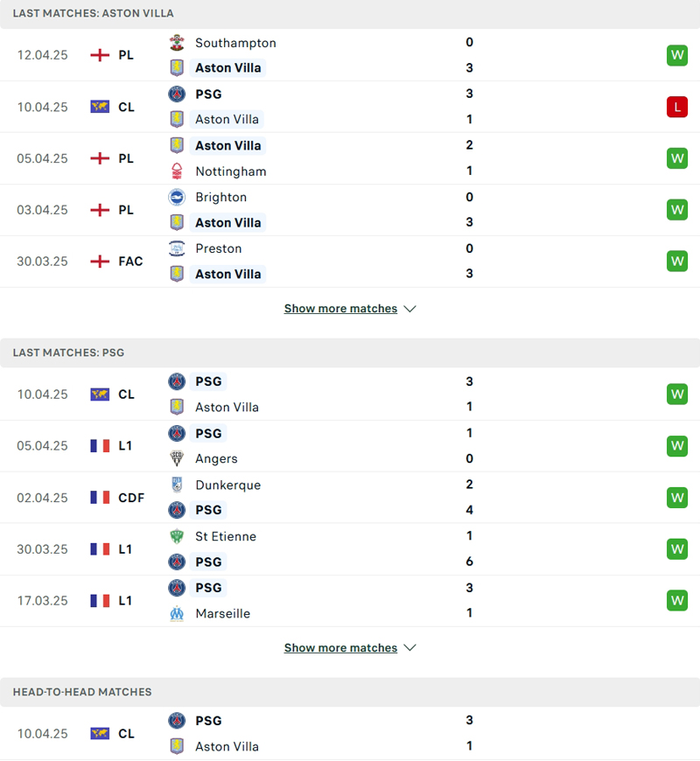
Task: Click the Southampton club crest icon
Action: tap(178, 42)
